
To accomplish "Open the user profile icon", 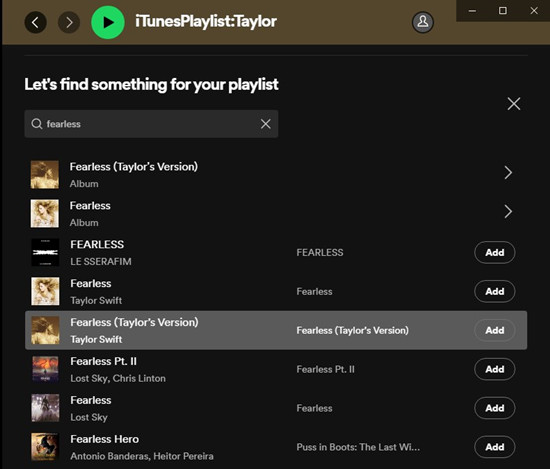I will point(423,22).
